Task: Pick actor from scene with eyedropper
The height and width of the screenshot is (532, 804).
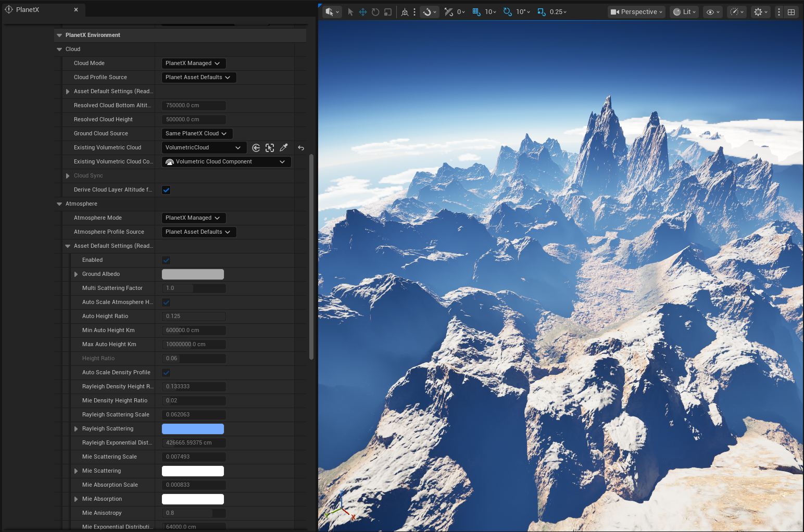Action: click(284, 148)
